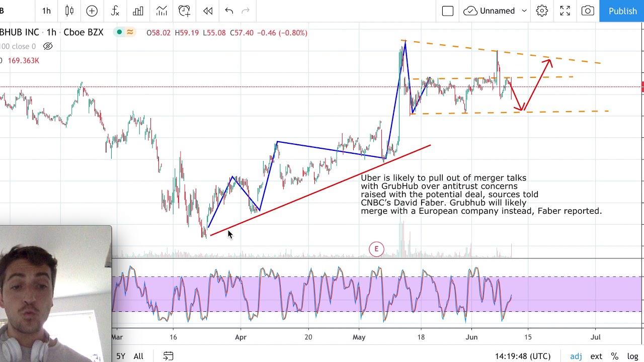Open indicator templates icon
The width and height of the screenshot is (644, 362).
click(162, 11)
